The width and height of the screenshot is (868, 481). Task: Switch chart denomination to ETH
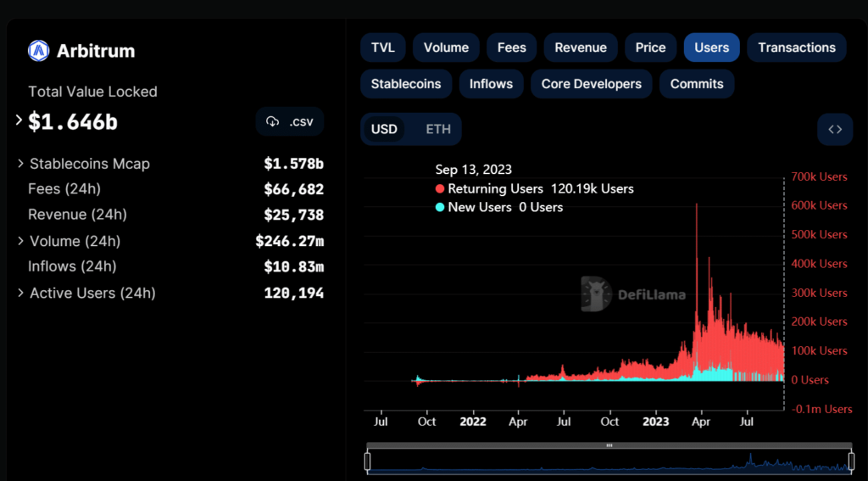pyautogui.click(x=438, y=130)
